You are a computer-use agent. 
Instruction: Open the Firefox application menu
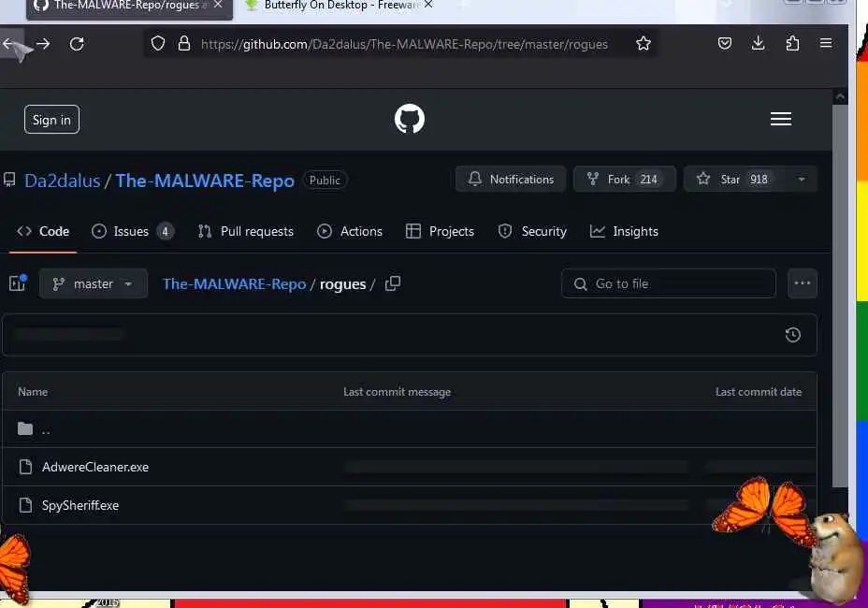coord(826,43)
